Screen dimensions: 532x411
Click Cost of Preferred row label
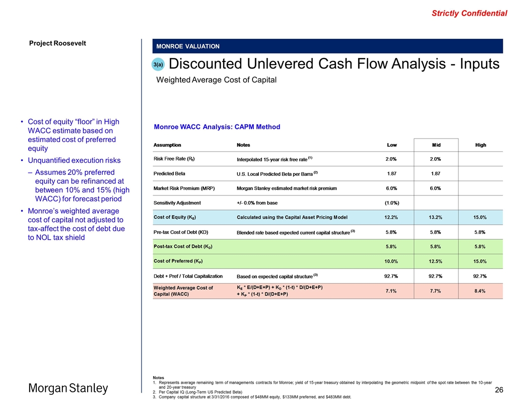(178, 261)
